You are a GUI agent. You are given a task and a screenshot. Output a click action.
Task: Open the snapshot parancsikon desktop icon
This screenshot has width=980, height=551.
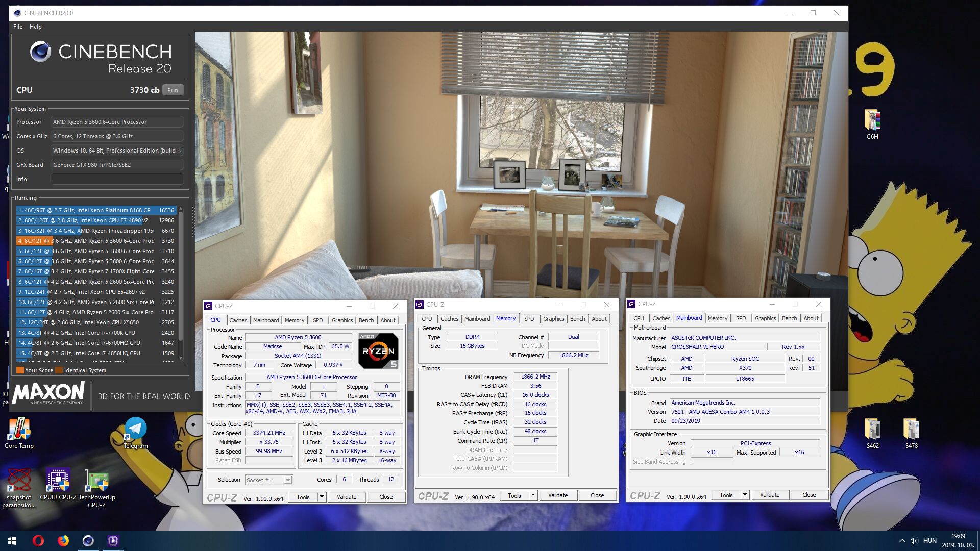coord(19,488)
